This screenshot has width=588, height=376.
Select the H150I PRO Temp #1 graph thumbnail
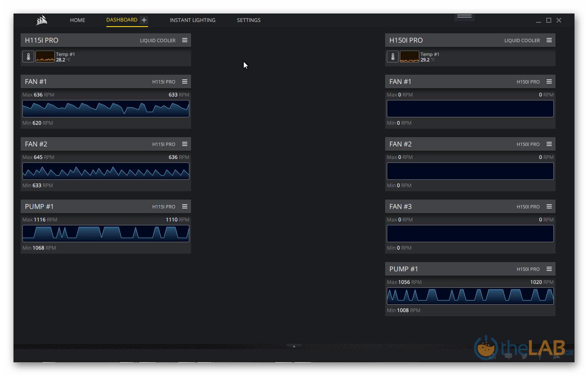coord(410,57)
